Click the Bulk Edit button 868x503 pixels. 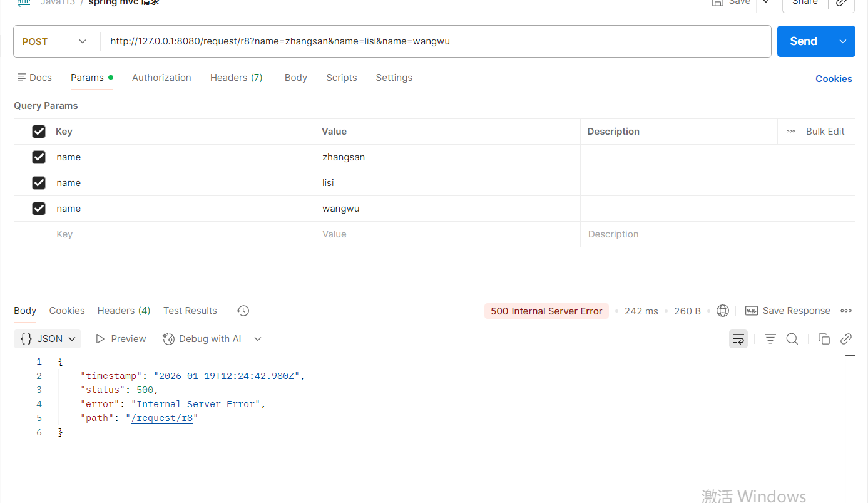click(825, 132)
